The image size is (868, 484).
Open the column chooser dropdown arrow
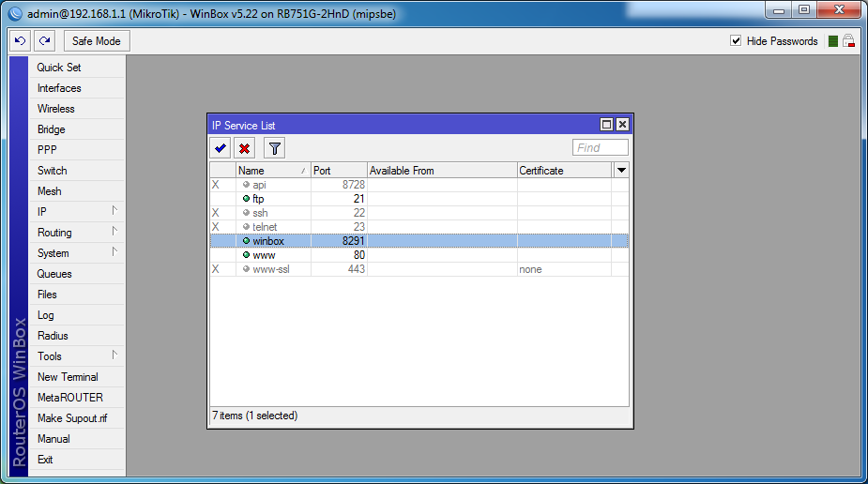click(621, 171)
